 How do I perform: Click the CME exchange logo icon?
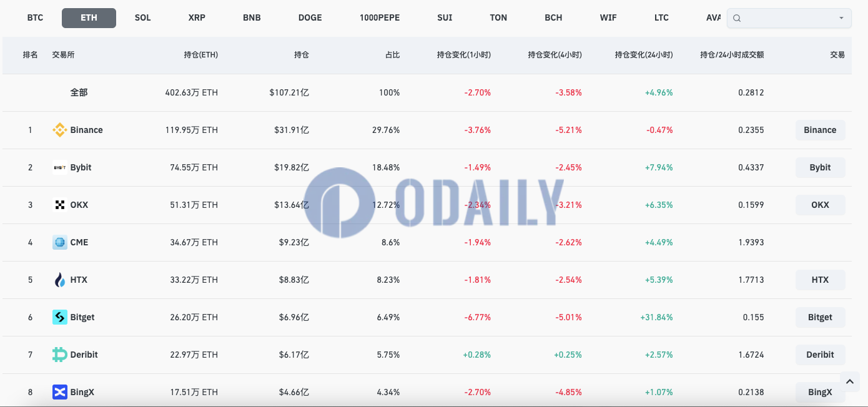tap(60, 242)
